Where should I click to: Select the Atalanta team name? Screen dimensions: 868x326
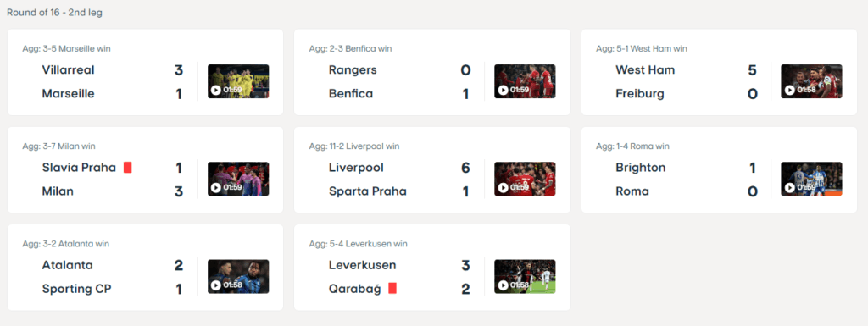68,265
